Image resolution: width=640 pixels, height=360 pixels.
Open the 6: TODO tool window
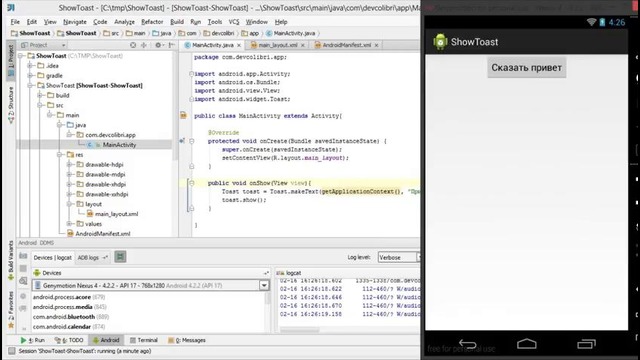click(x=69, y=340)
